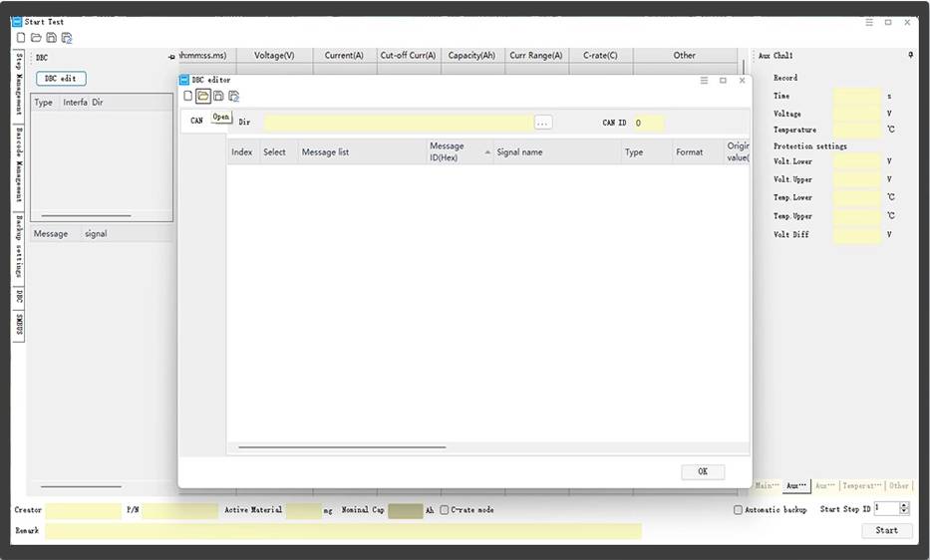Sort by Message ID(Hex) column arrow

(487, 152)
